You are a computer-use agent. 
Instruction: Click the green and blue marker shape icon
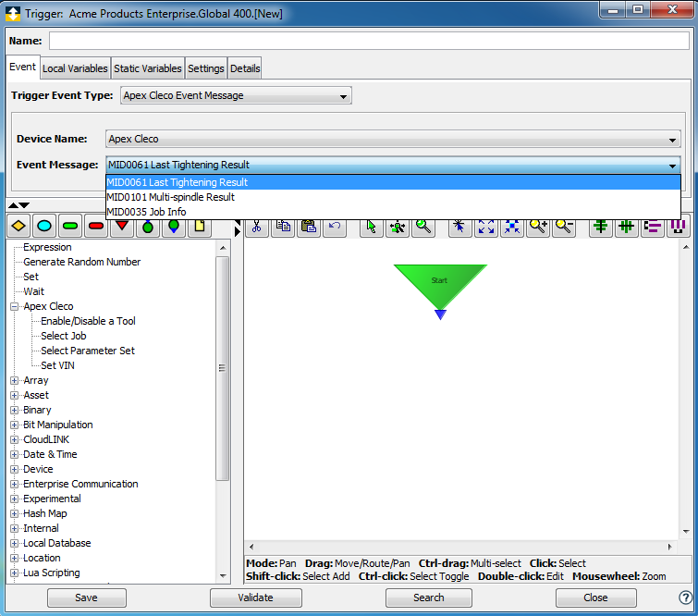pyautogui.click(x=174, y=227)
